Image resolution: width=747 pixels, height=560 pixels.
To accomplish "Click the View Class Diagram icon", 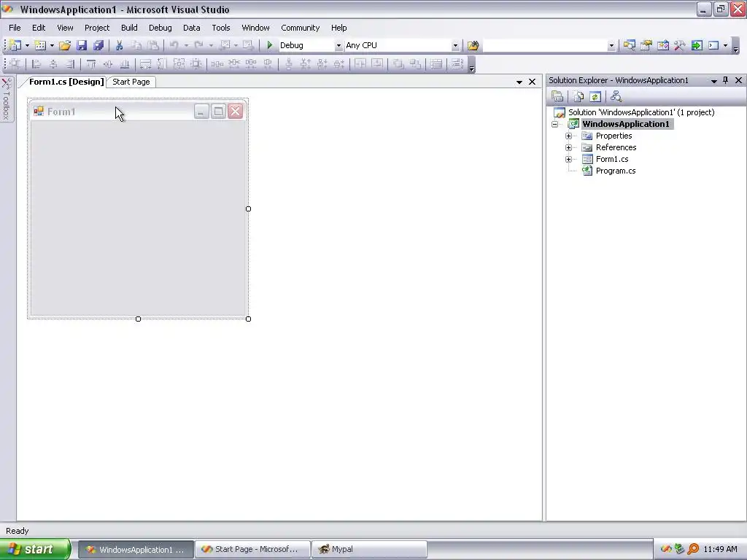I will (x=616, y=97).
